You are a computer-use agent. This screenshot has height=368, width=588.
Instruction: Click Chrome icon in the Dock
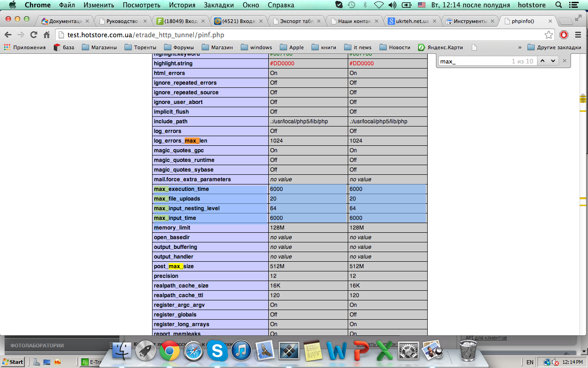click(170, 351)
